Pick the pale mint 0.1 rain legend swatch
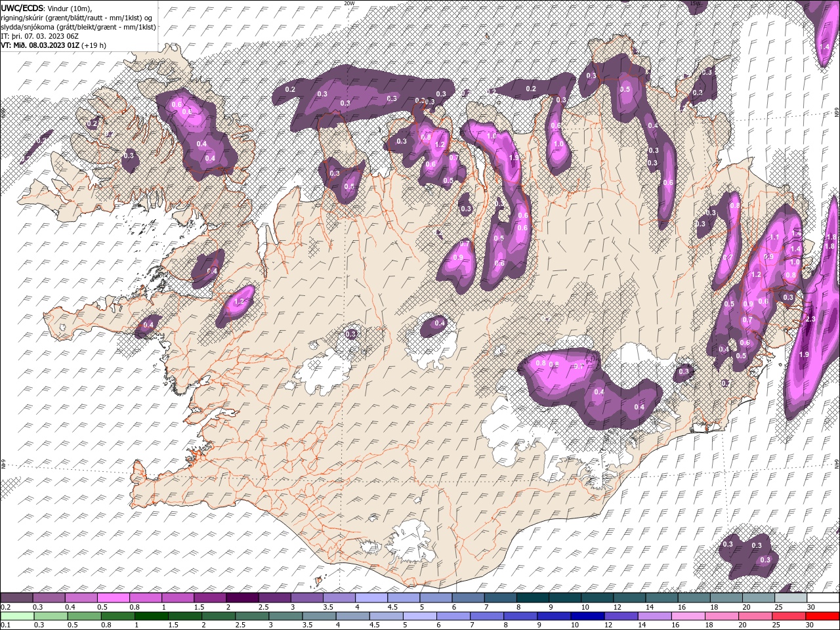840x630 pixels. [16, 616]
